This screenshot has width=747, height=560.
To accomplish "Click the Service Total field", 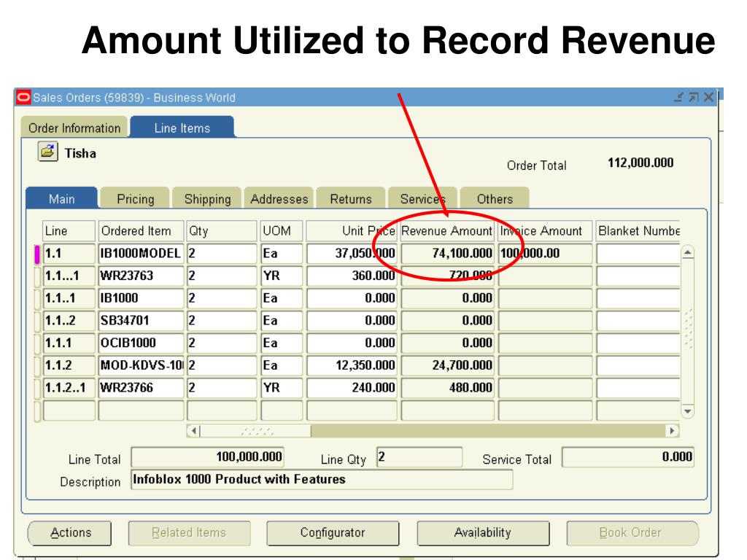I will (x=628, y=457).
